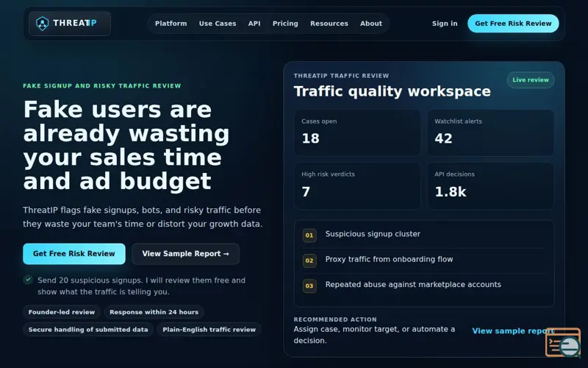Open the Pricing page
This screenshot has width=588, height=368.
285,24
